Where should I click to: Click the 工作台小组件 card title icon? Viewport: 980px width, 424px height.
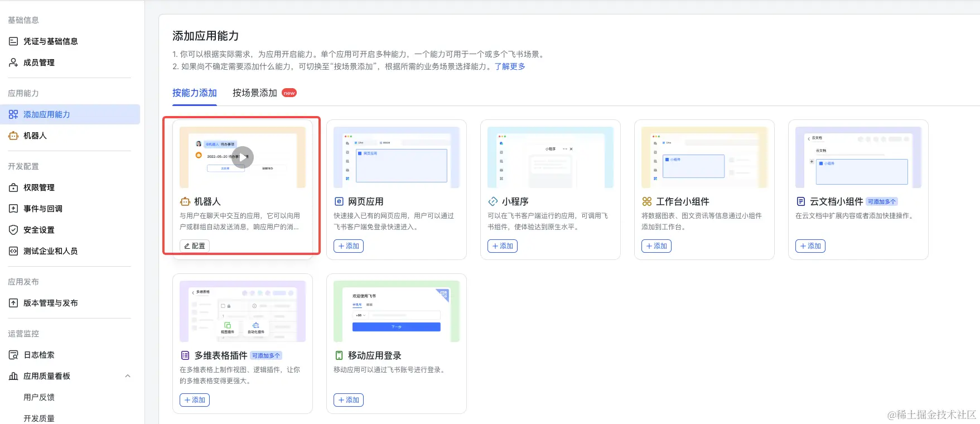pyautogui.click(x=647, y=201)
